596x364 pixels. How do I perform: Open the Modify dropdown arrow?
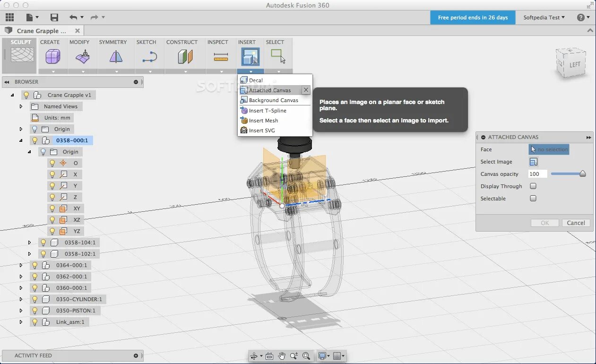(83, 72)
